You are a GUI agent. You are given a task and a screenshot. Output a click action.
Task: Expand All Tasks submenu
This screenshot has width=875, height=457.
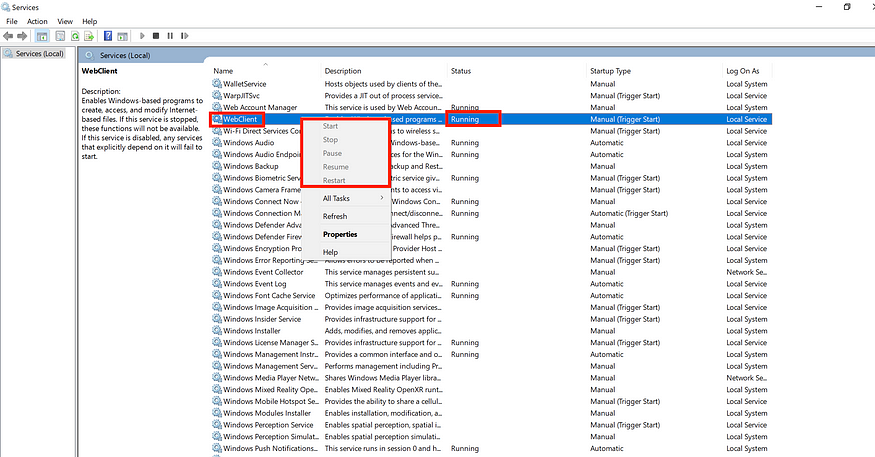click(344, 198)
